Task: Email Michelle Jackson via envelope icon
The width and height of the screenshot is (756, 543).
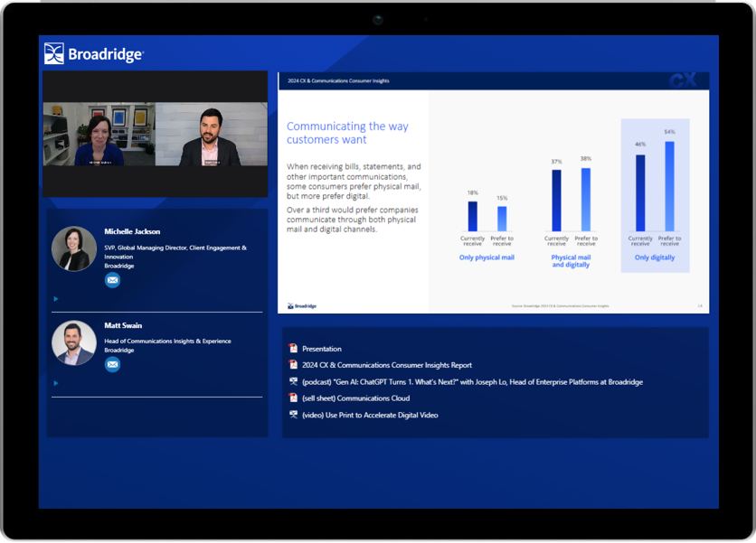Action: (x=112, y=280)
